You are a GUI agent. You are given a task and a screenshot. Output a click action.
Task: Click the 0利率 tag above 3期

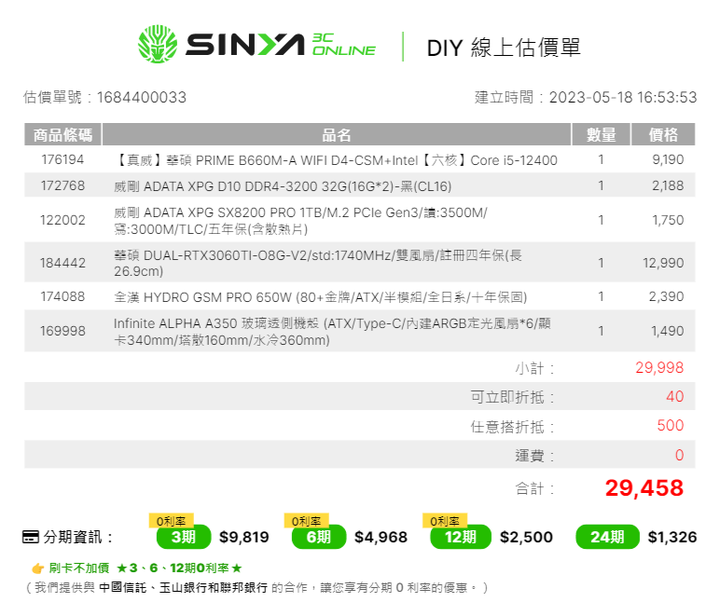tap(171, 521)
